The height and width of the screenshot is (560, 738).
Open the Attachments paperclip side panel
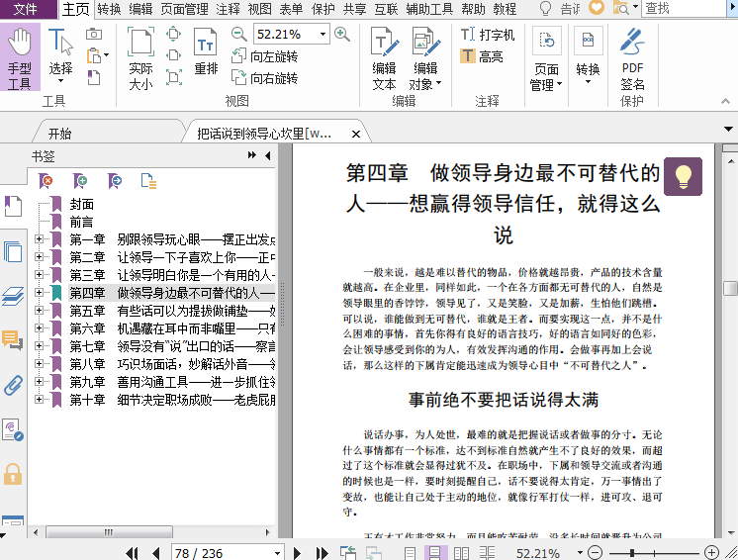(13, 385)
